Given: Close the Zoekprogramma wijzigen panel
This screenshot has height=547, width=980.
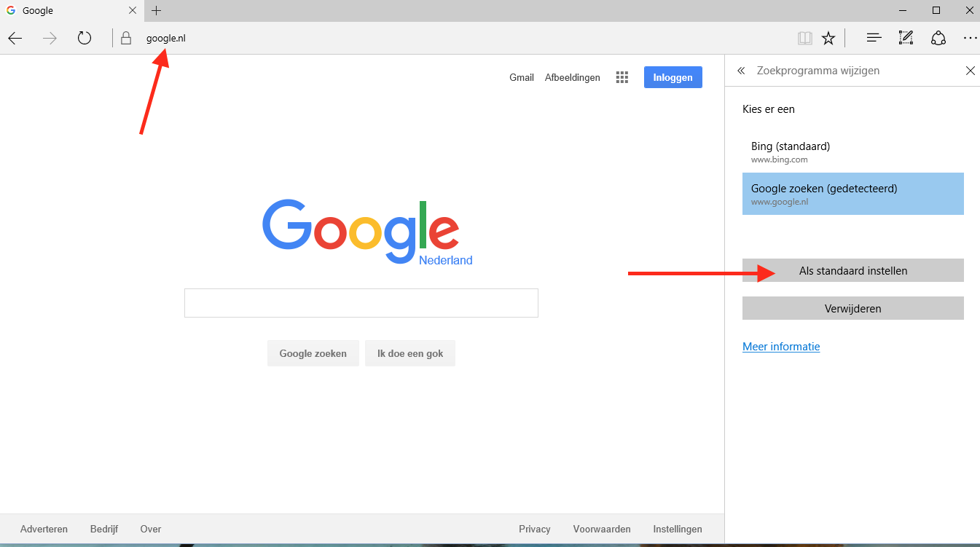Looking at the screenshot, I should [x=970, y=71].
